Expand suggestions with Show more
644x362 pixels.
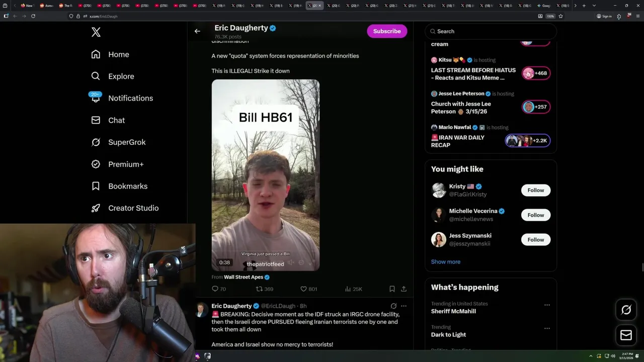coord(445,262)
